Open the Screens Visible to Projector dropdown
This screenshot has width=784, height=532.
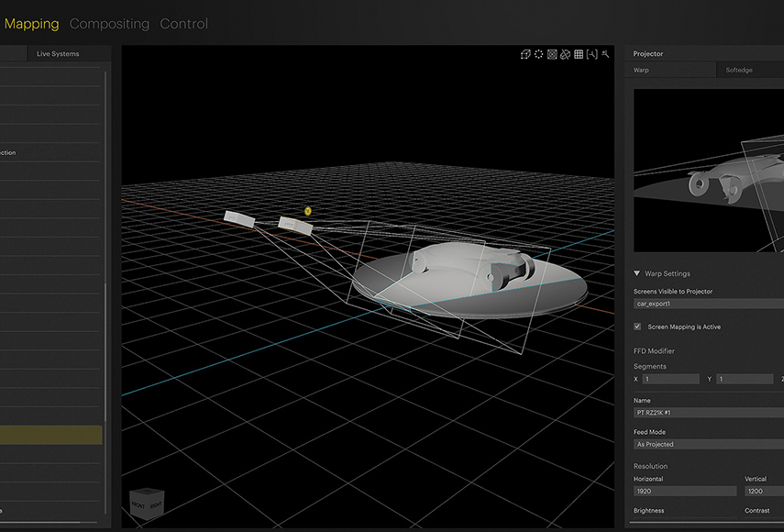coord(709,304)
